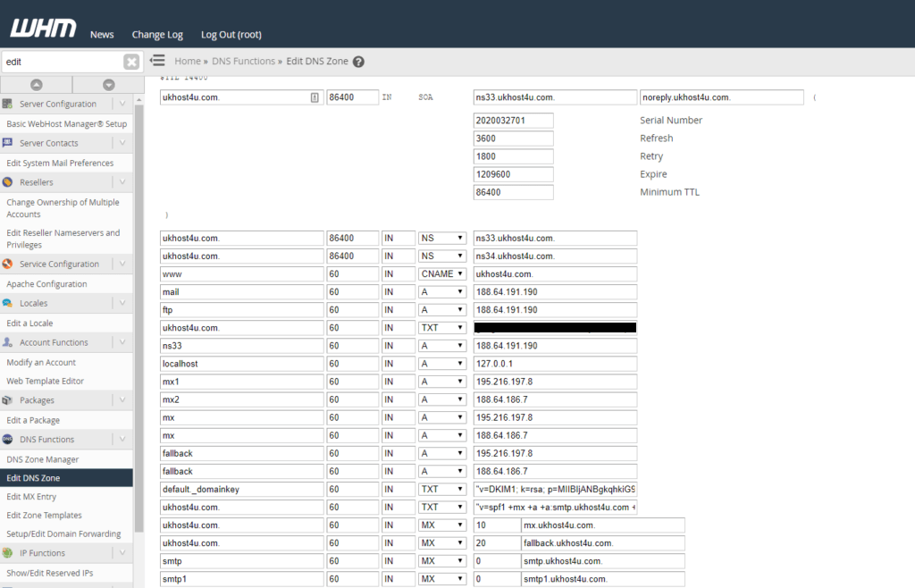Viewport: 915px width, 588px height.
Task: Click Account Functions category icon
Action: click(x=7, y=342)
